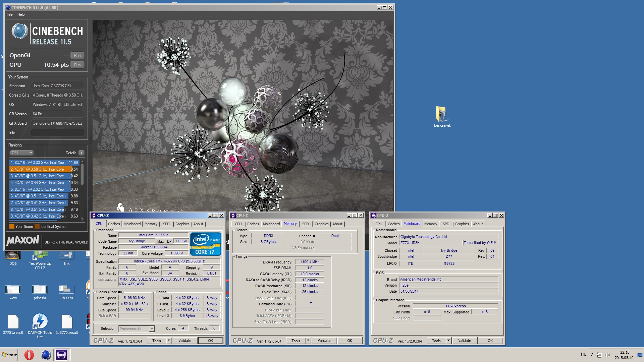Select the 37701.result file on the desktop

click(x=13, y=324)
